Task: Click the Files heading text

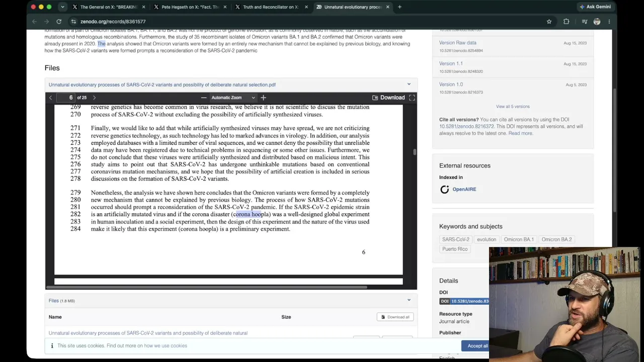Action: pyautogui.click(x=52, y=68)
